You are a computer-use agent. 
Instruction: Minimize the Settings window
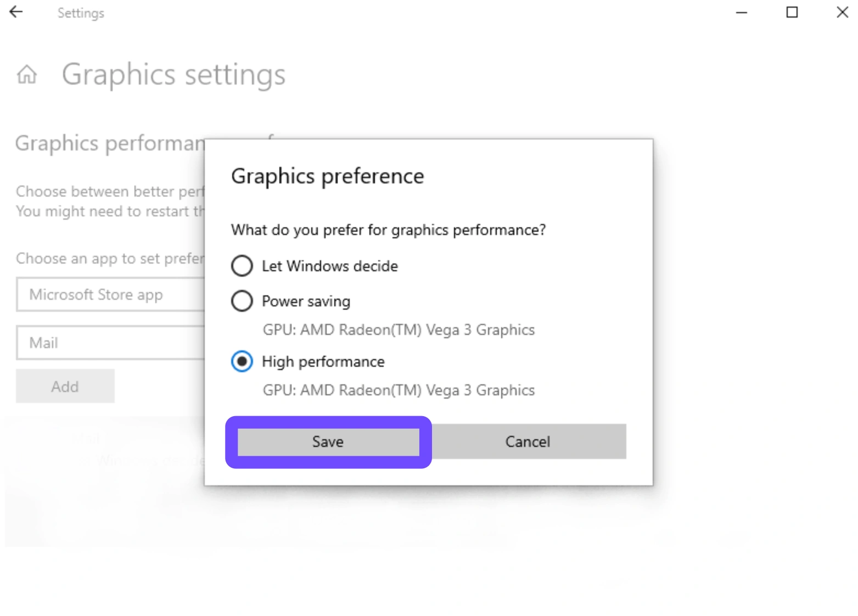tap(741, 12)
